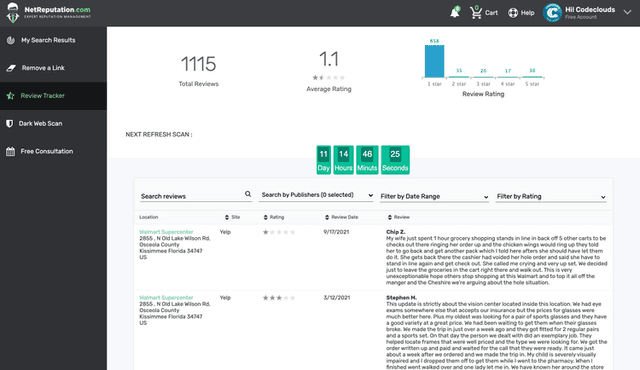Open Walmart Supercenter link in Chip Z. row
640x370 pixels.
tap(166, 232)
